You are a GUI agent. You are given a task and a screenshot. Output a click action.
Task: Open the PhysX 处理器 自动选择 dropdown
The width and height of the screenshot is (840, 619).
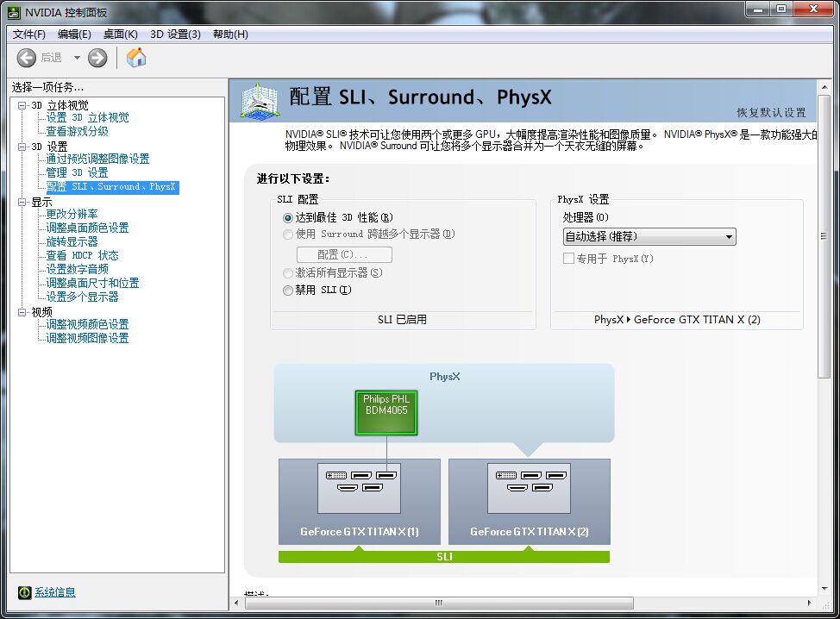pos(649,237)
